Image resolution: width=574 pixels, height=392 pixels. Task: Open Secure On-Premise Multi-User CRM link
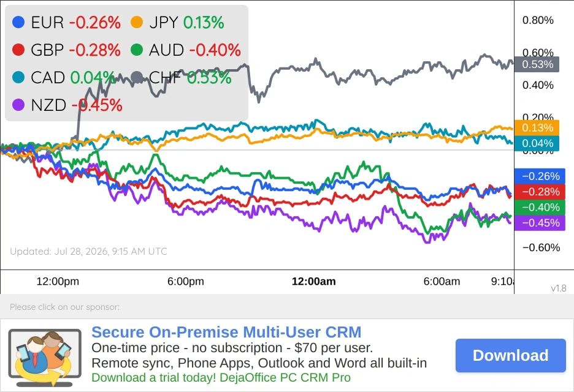point(226,332)
